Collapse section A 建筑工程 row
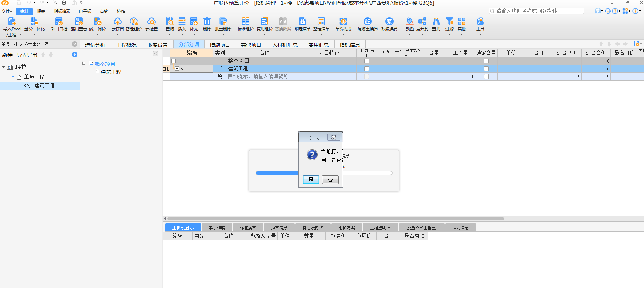The width and height of the screenshot is (644, 288). tap(177, 69)
